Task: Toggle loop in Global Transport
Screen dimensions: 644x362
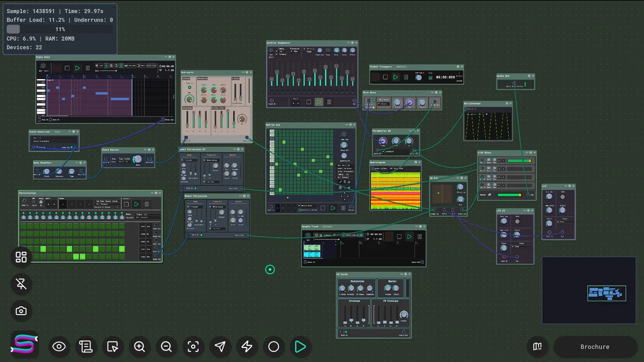Action: click(430, 78)
